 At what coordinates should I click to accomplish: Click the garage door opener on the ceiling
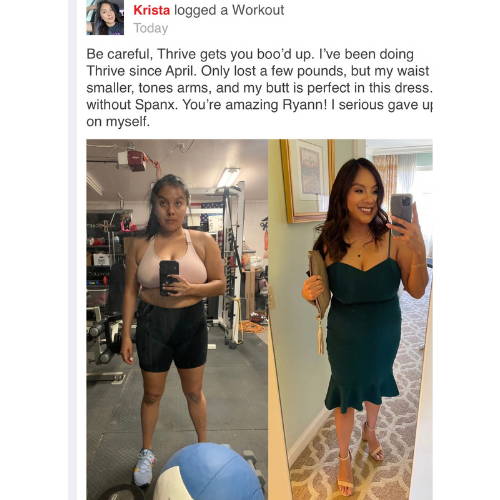pyautogui.click(x=137, y=160)
